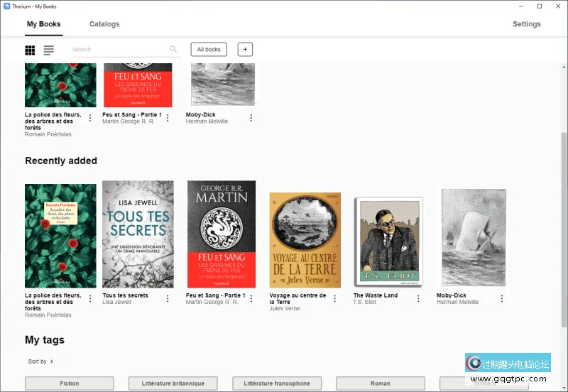Open options menu for Voyage au centre de la Terre
568x392 pixels.
pyautogui.click(x=334, y=299)
